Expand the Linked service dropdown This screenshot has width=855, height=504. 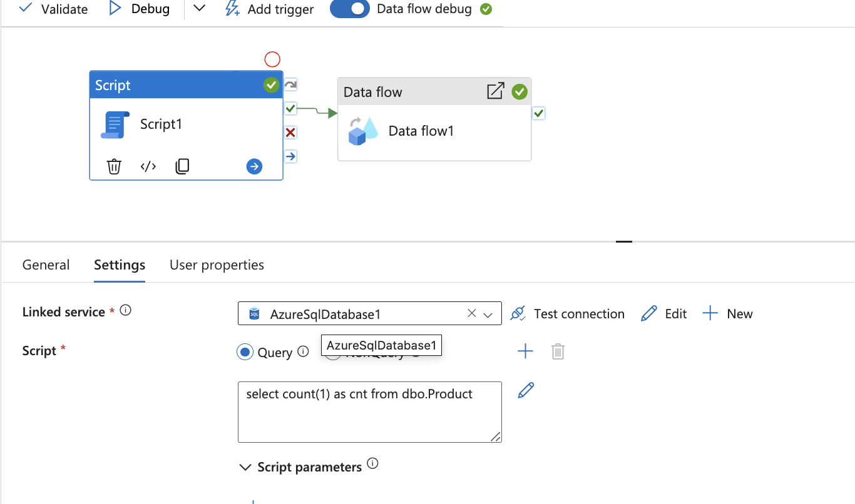(488, 313)
